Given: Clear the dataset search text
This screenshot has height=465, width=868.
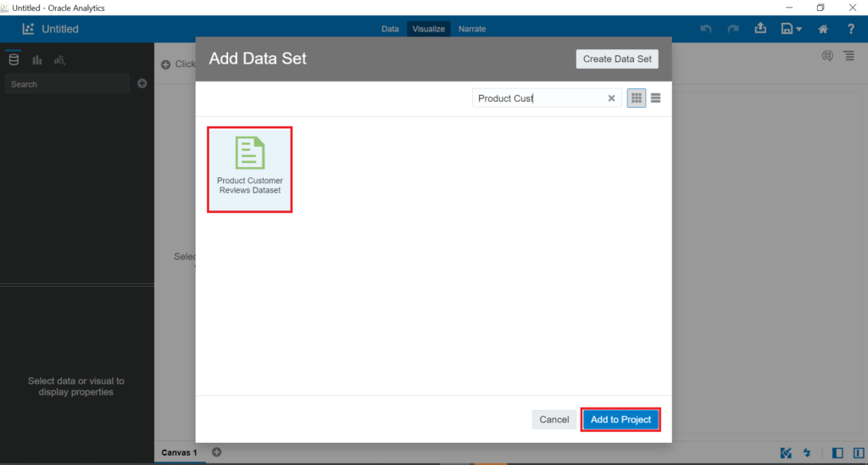Looking at the screenshot, I should 611,98.
